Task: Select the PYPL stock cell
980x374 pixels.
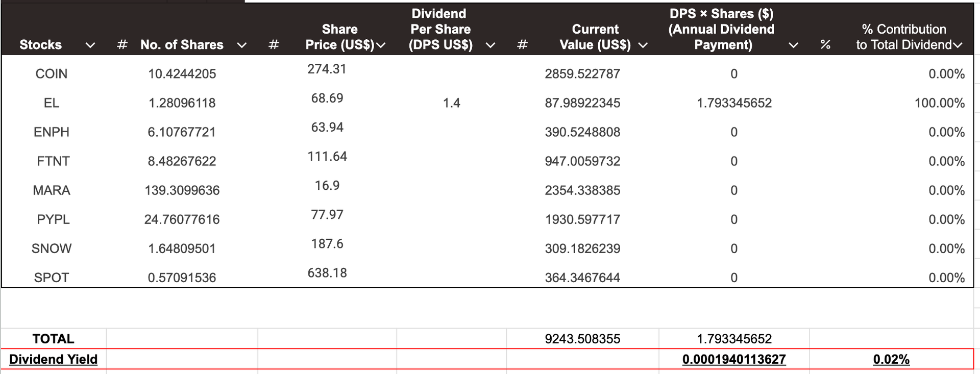Action: pos(53,219)
